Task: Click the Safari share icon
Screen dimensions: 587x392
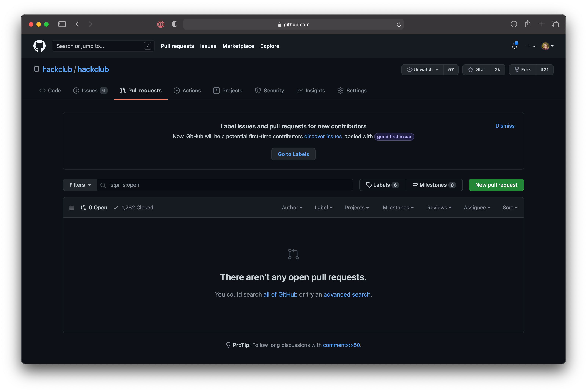Action: (x=528, y=24)
